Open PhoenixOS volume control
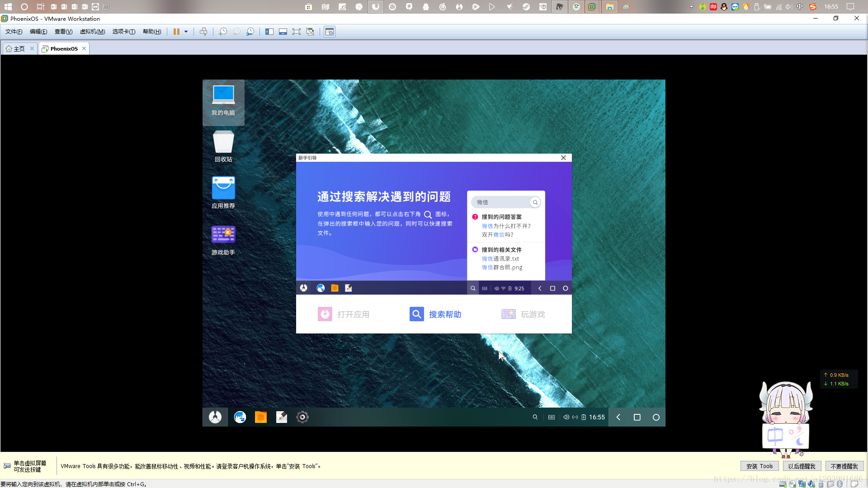 566,417
